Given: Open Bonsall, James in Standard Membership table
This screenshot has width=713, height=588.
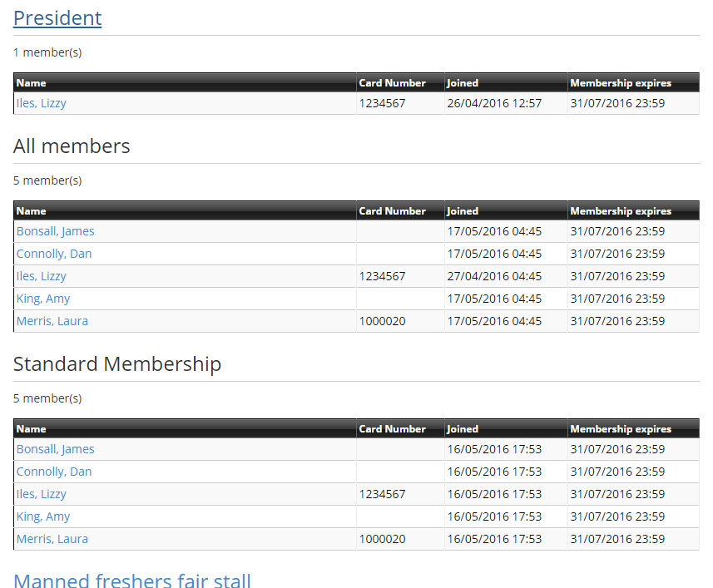Looking at the screenshot, I should tap(56, 449).
